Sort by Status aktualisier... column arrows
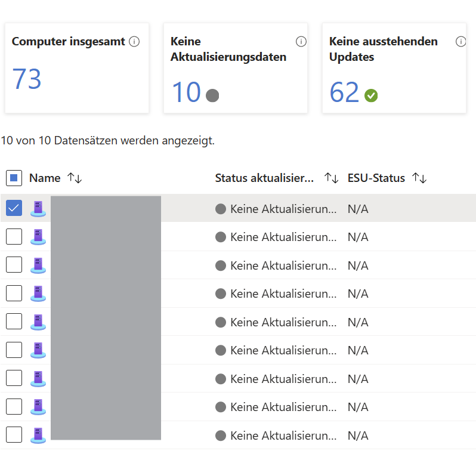Screen dimensions: 476x451 [331, 178]
